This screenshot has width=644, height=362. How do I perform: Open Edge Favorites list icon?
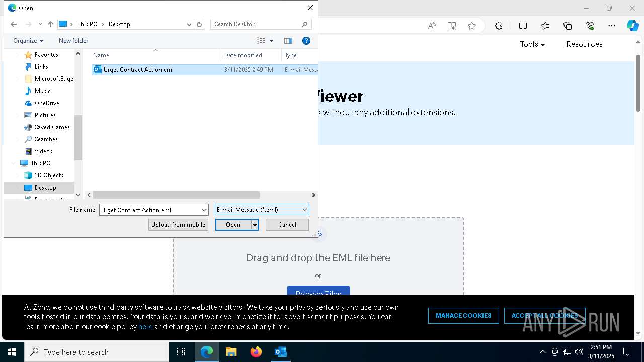click(x=545, y=26)
